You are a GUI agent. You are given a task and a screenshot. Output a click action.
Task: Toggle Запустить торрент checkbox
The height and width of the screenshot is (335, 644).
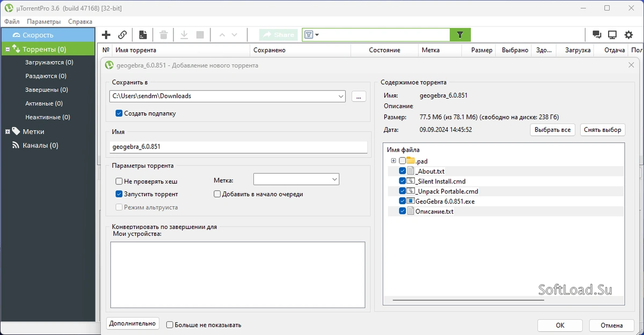(119, 194)
